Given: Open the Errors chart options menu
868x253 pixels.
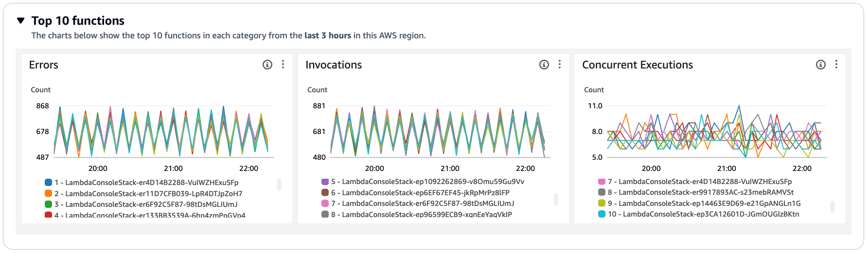Looking at the screenshot, I should coord(283,65).
